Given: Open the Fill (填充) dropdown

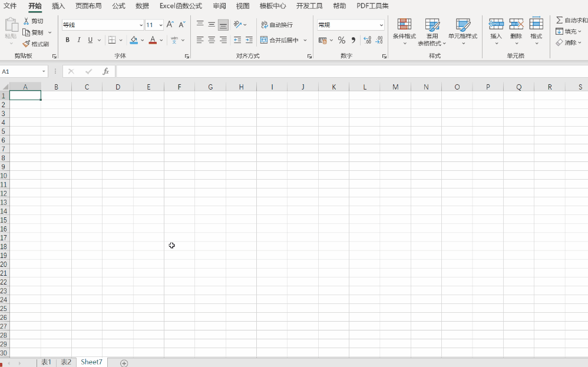Looking at the screenshot, I should 569,31.
